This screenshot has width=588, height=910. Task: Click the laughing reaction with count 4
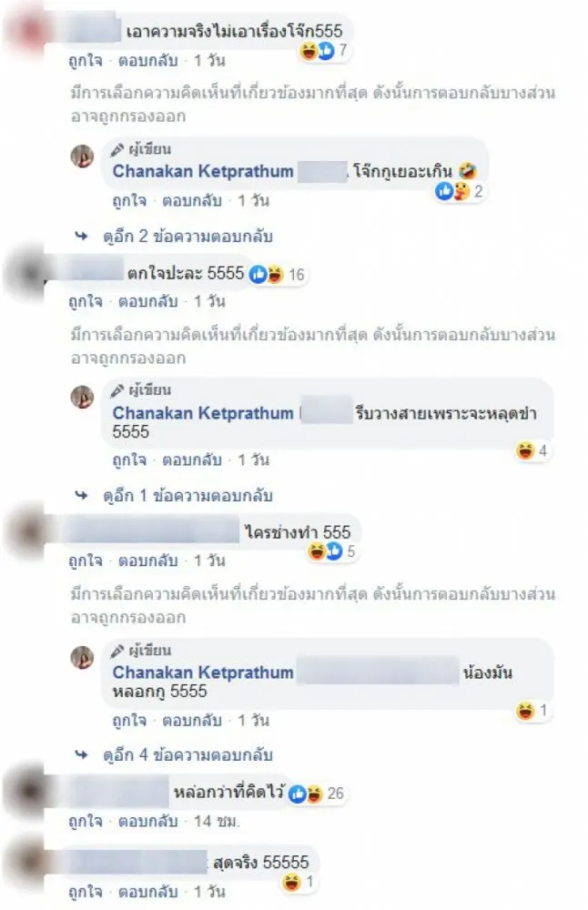(x=532, y=450)
